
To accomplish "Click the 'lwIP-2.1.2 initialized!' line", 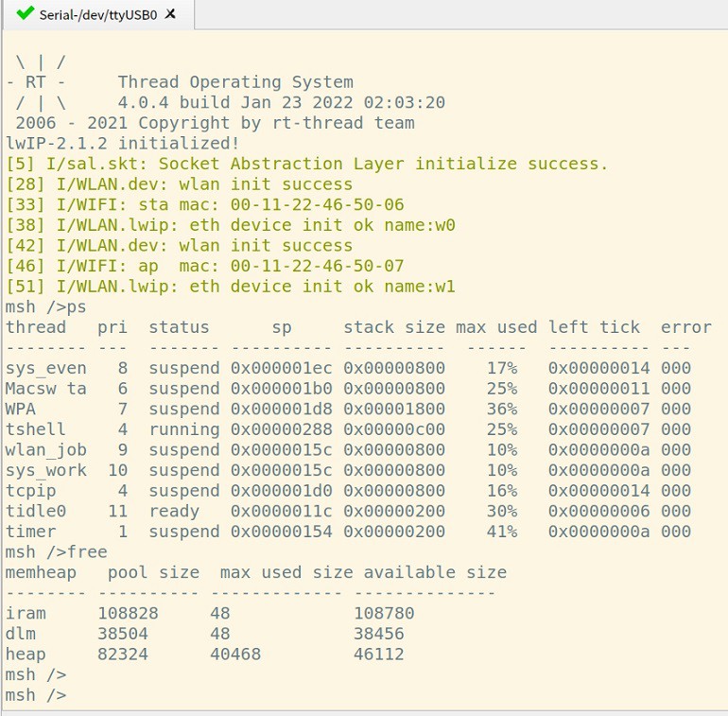I will pyautogui.click(x=123, y=143).
